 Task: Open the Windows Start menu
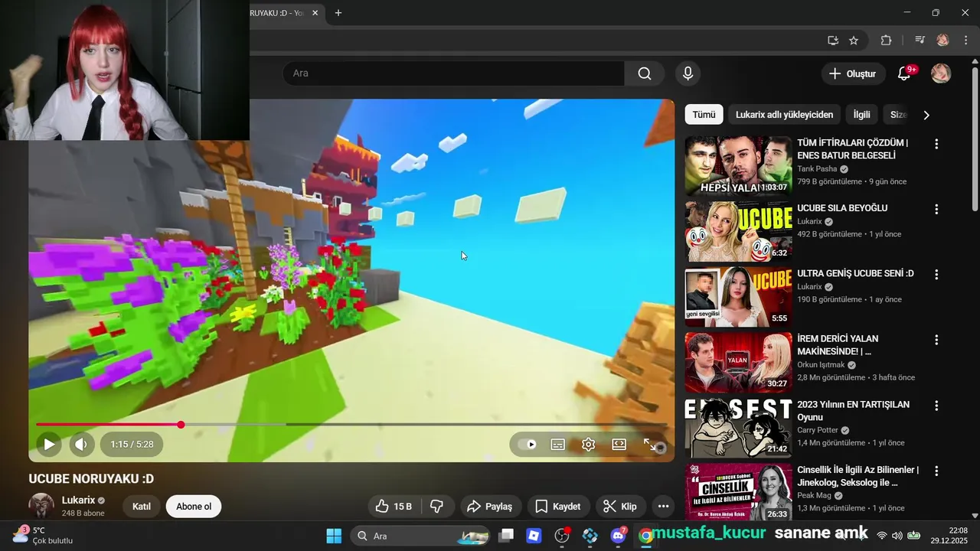[x=334, y=536]
